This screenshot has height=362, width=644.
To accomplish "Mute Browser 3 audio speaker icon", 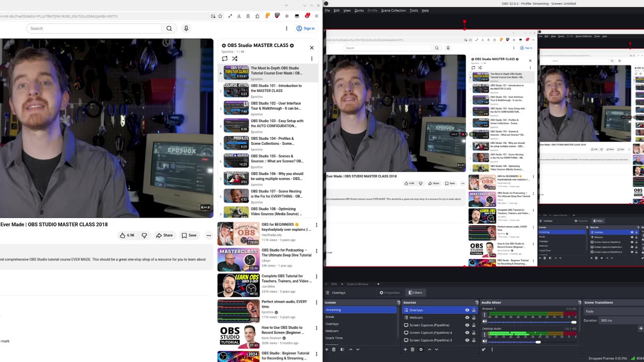I will tap(485, 321).
